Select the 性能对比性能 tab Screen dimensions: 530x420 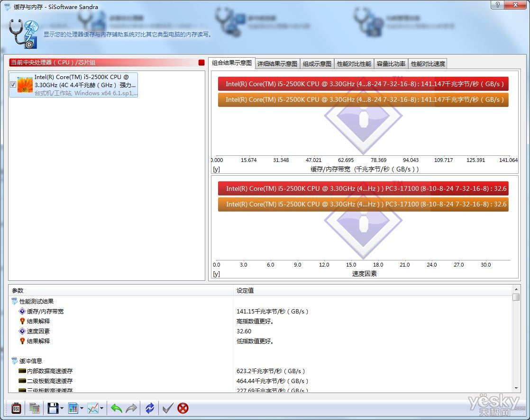click(x=354, y=63)
